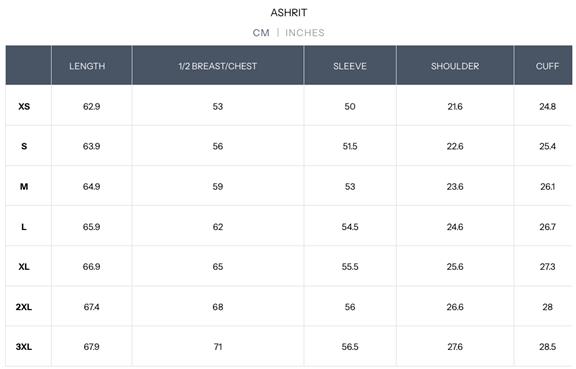Select the XS size row label
Screen dimensions: 576x369
pyautogui.click(x=24, y=107)
